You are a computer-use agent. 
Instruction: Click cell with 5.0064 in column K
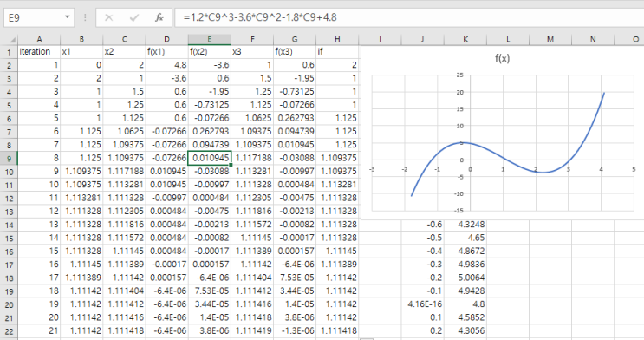click(x=465, y=278)
